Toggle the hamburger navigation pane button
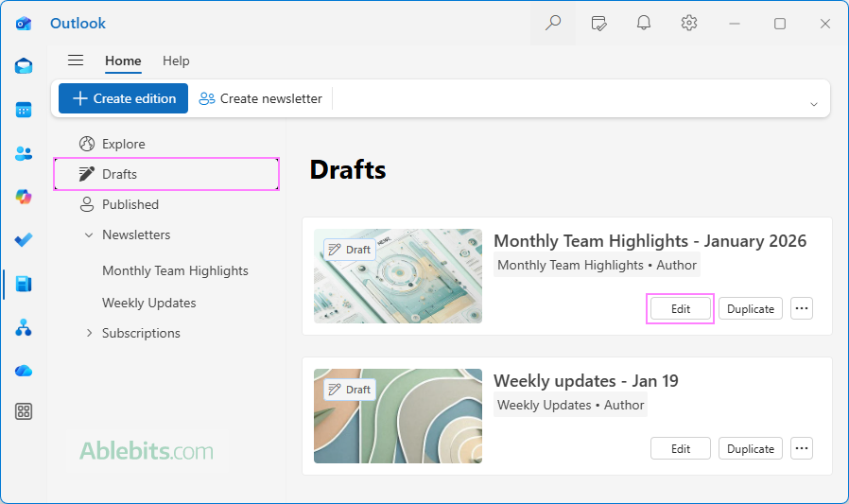Viewport: 849px width, 504px height. click(76, 61)
